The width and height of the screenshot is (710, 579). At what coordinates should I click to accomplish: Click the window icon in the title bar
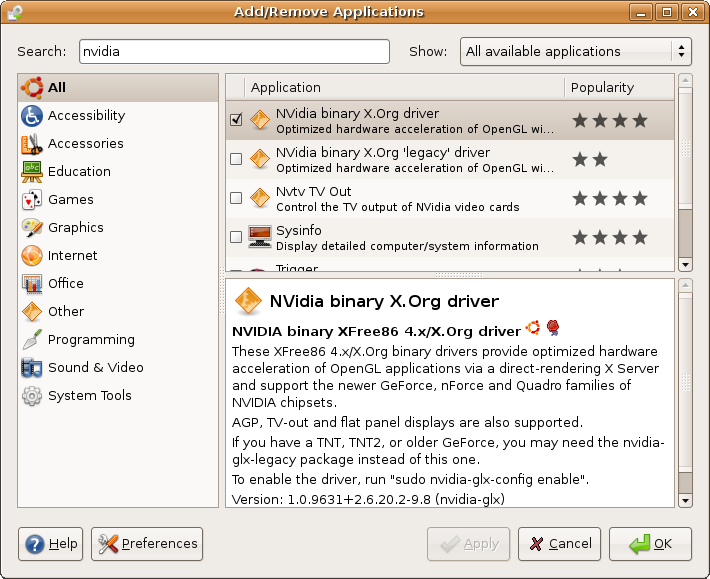coord(14,12)
